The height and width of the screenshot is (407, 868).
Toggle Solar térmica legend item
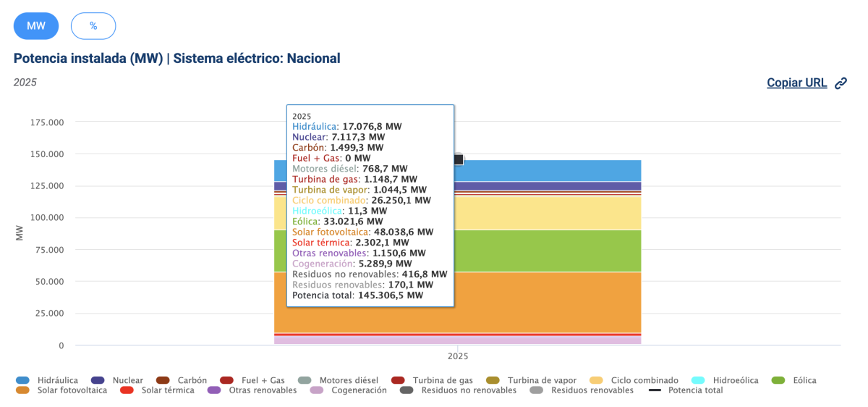pos(158,390)
